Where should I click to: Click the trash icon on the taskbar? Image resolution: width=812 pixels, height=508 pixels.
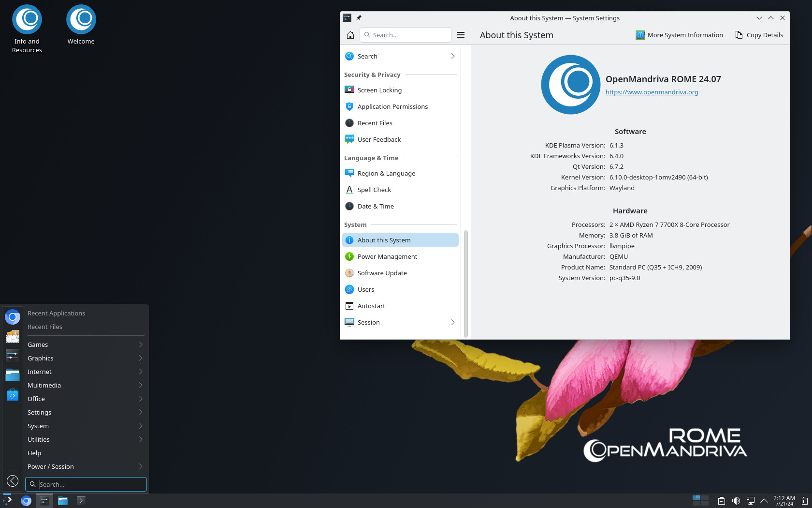(805, 501)
